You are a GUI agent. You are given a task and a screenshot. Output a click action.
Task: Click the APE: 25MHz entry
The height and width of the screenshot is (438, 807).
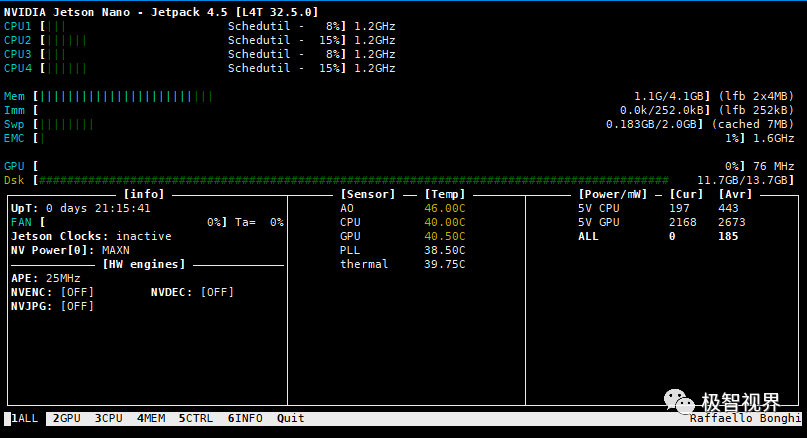(x=46, y=278)
